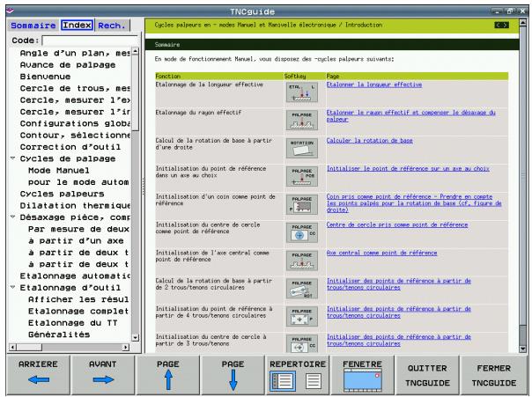532x397 pixels.
Task: Collapse the Désaxage pièce index entry
Action: [13, 217]
